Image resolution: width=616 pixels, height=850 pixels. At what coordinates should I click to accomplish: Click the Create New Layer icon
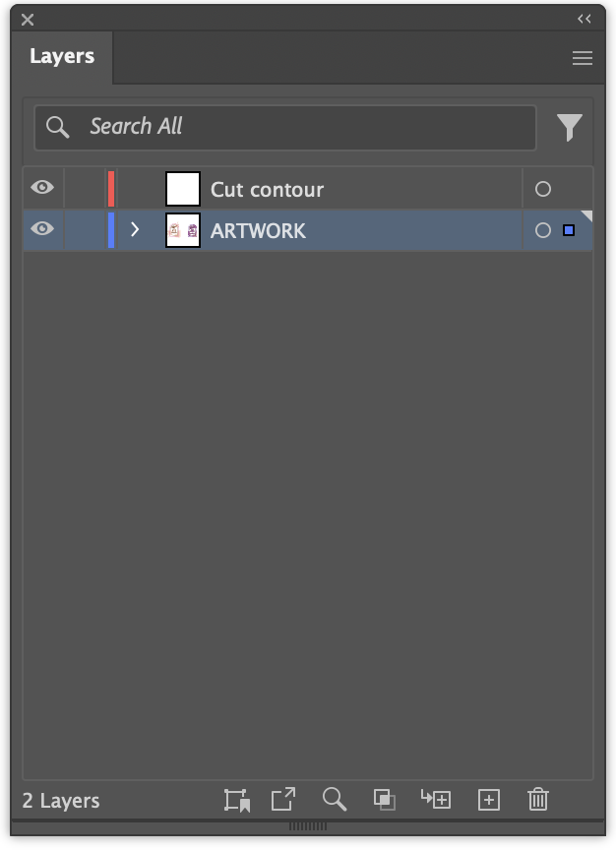click(488, 799)
